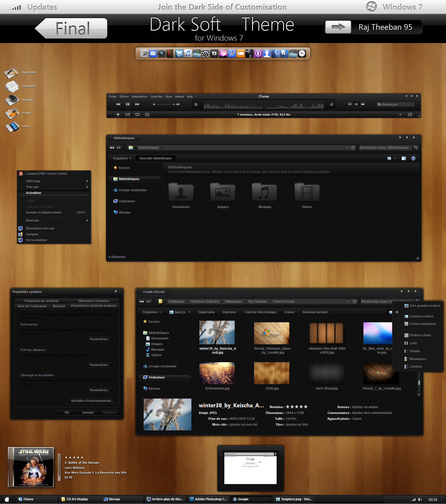This screenshot has height=504, width=446.
Task: Toggle preview pane in Bibliothèques window
Action: pos(404,158)
